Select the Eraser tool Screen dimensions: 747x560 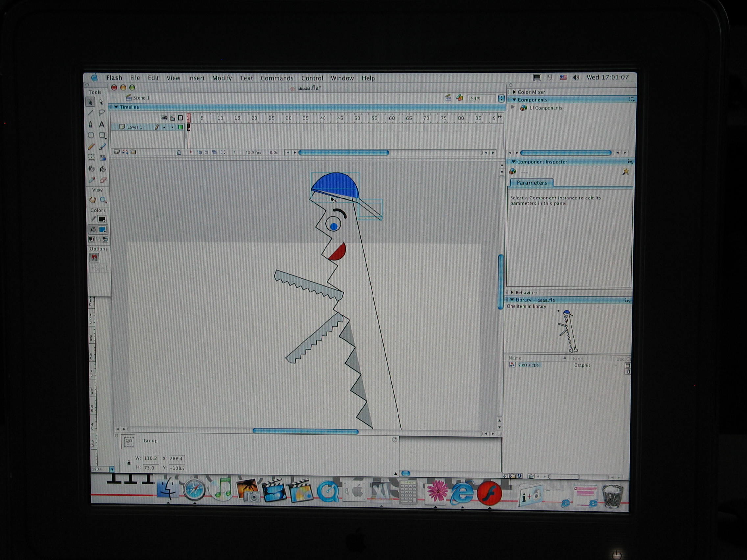point(103,180)
